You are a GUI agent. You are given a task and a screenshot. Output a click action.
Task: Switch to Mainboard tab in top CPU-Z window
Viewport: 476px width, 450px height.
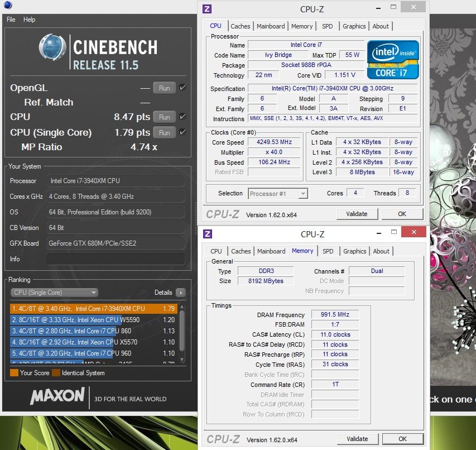click(271, 26)
